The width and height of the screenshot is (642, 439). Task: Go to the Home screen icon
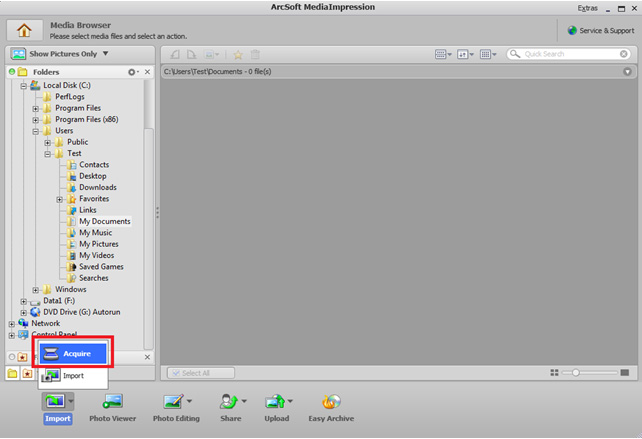click(24, 30)
